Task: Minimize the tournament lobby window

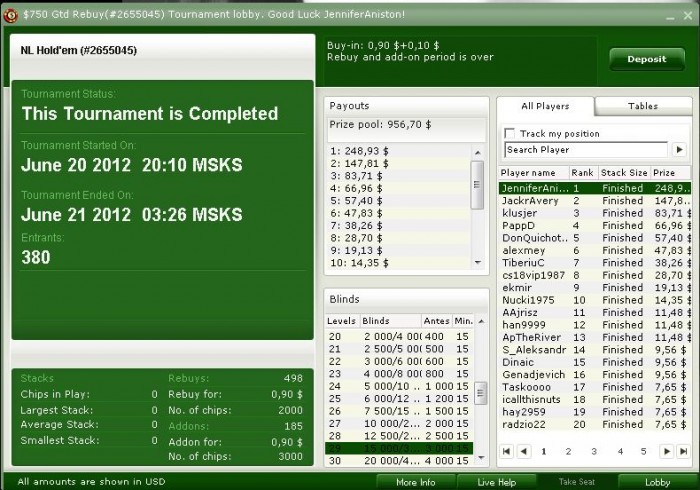Action: 670,17
